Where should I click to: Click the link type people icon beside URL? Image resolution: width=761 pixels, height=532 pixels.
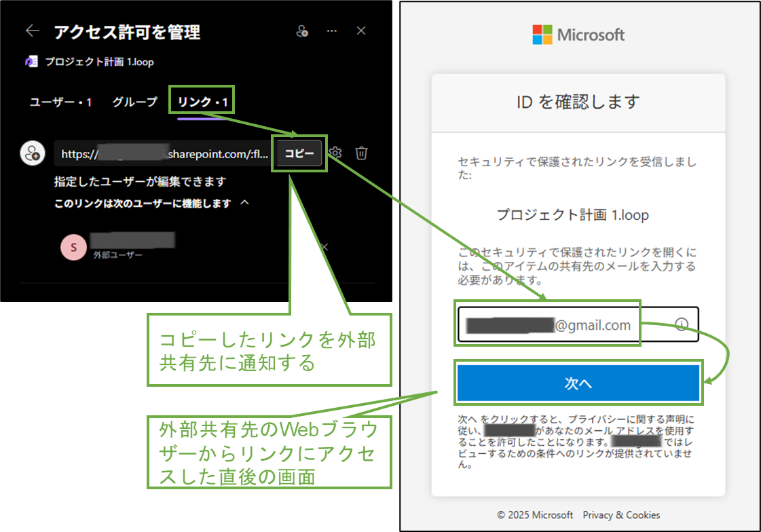33,154
